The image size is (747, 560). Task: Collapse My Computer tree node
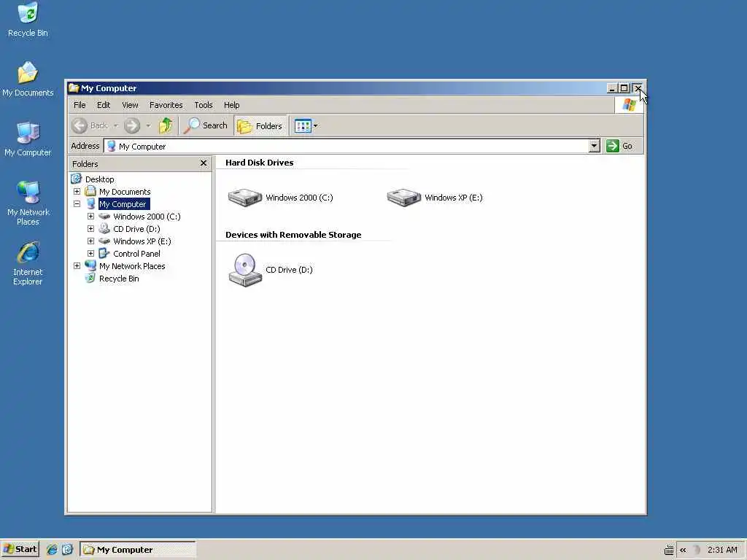tap(77, 204)
